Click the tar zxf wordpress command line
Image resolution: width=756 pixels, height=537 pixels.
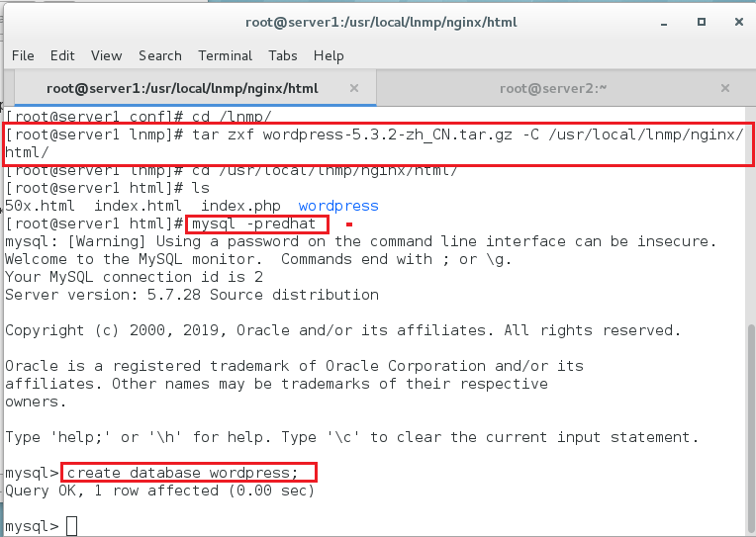[374, 143]
